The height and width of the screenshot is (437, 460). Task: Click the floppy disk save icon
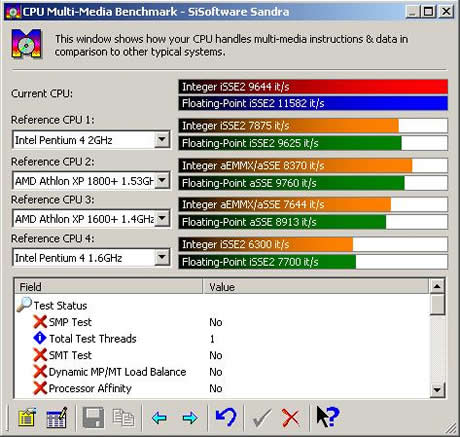click(93, 417)
